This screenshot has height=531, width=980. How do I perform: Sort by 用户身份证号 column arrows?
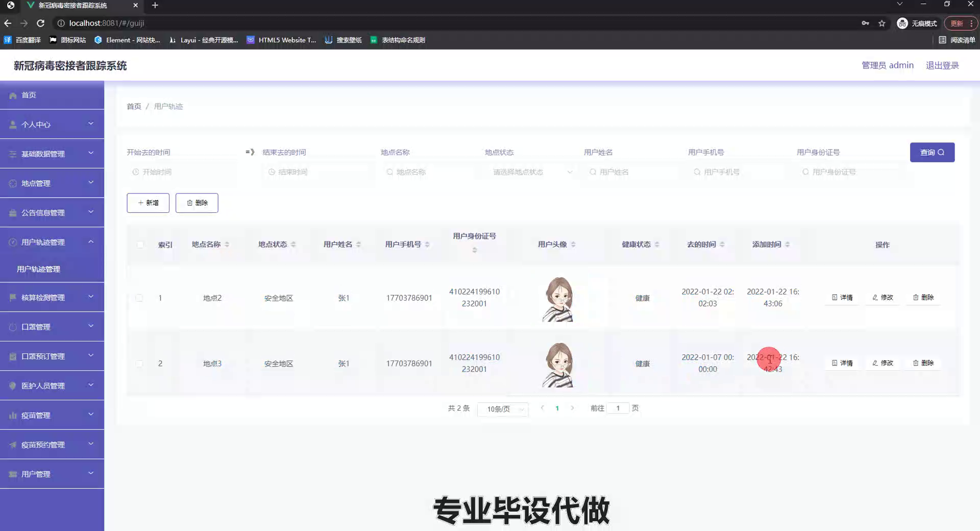pos(475,250)
